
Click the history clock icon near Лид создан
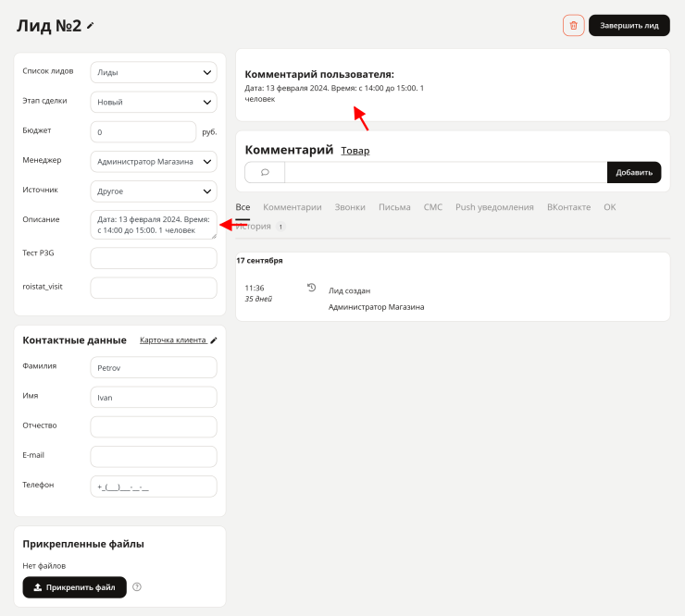(x=311, y=288)
